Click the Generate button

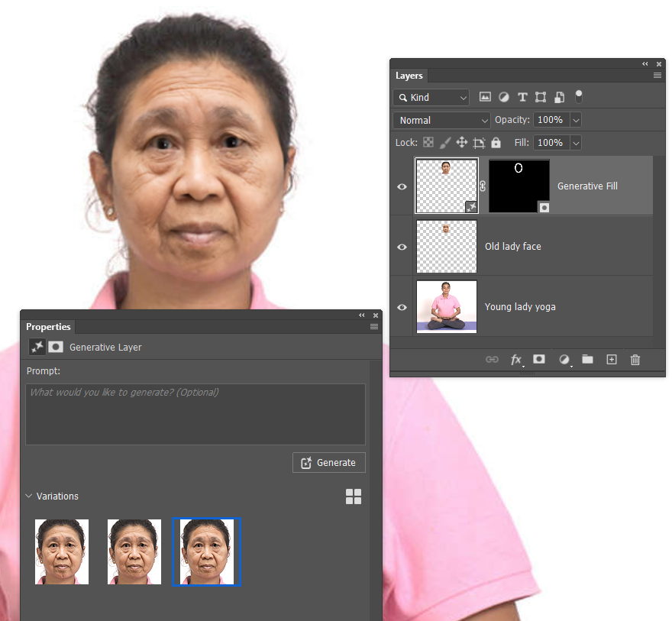coord(328,462)
